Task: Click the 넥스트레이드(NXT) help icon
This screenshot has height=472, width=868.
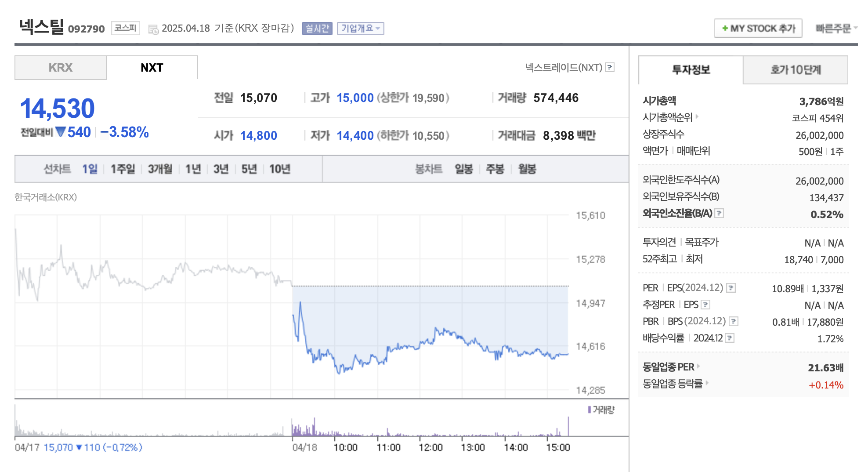Action: tap(610, 68)
